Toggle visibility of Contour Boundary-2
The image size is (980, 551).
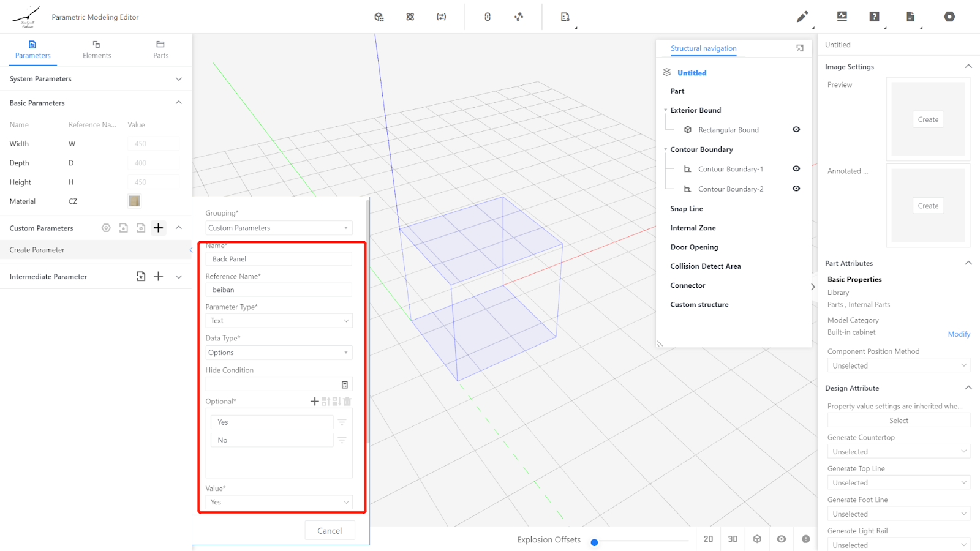pos(796,189)
